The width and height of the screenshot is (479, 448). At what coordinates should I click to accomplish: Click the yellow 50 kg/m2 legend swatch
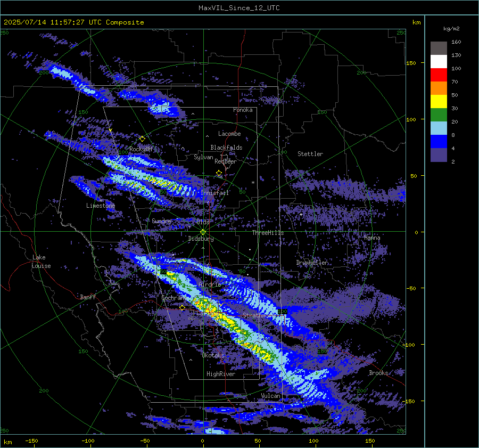[439, 102]
